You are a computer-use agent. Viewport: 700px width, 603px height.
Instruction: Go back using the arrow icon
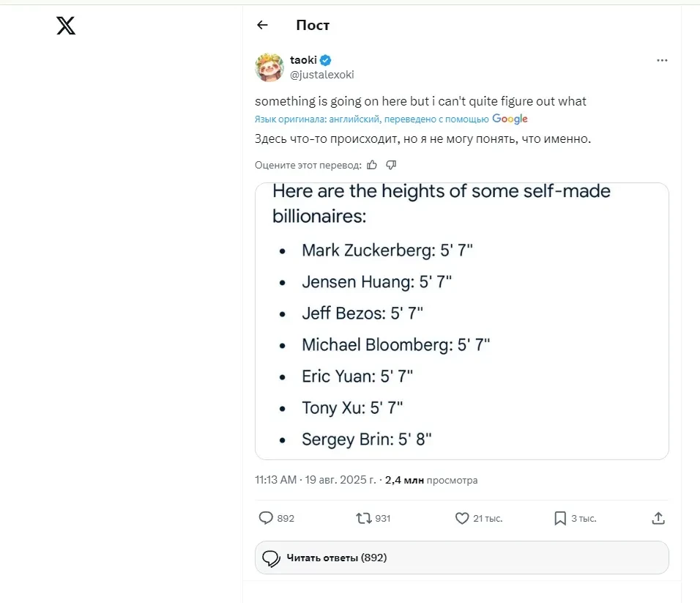[262, 25]
